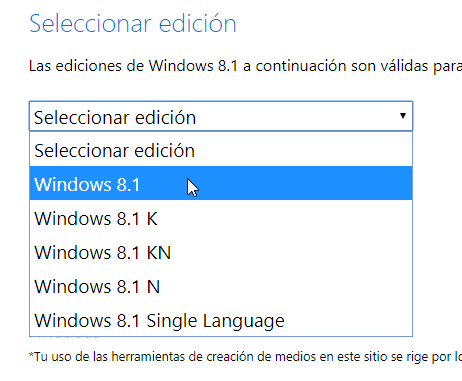462x381 pixels.
Task: Pick Windows 8.1 K from list
Action: point(221,218)
